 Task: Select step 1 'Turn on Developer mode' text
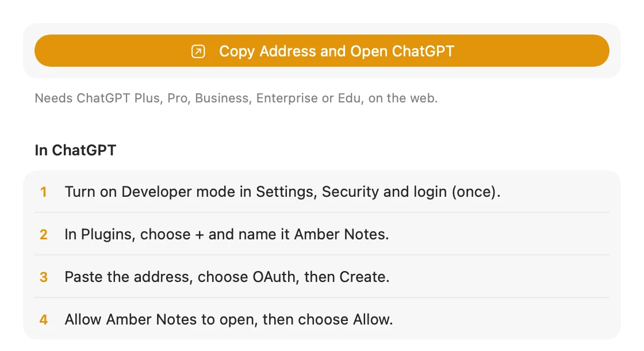pos(282,192)
